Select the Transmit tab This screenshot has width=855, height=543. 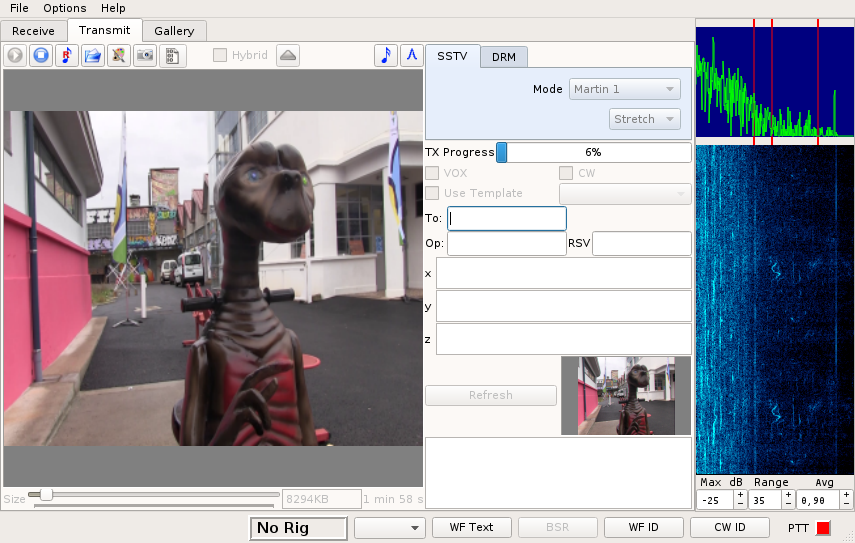point(105,30)
